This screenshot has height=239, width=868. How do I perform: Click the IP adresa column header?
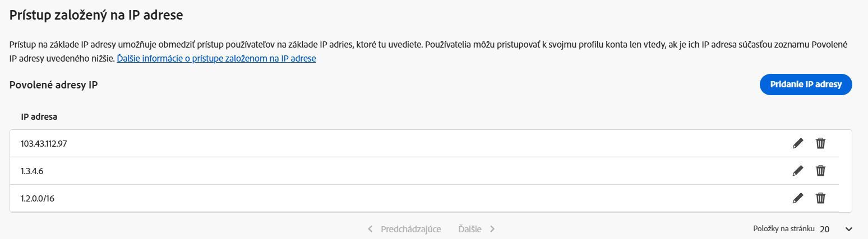39,117
